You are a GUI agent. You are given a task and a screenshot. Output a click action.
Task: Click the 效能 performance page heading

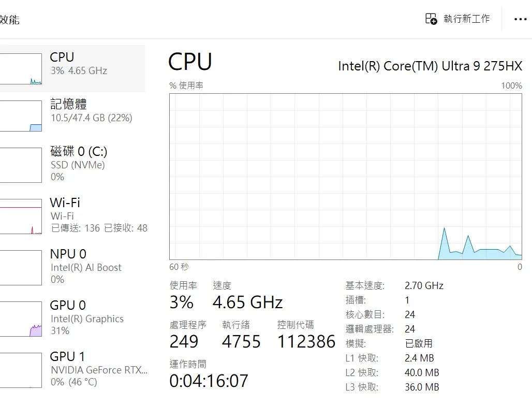[x=9, y=20]
